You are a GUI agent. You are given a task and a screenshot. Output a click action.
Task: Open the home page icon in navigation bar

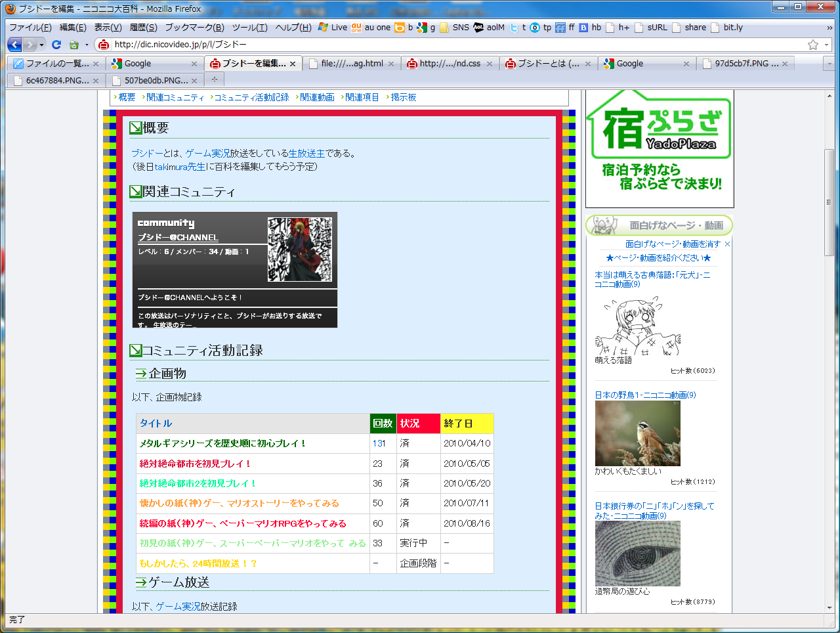74,45
